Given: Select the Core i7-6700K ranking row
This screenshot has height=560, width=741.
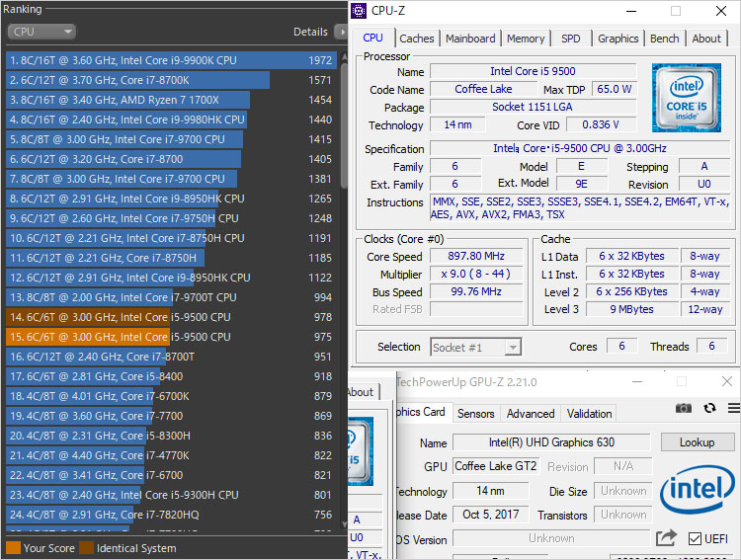Looking at the screenshot, I should pyautogui.click(x=171, y=396).
